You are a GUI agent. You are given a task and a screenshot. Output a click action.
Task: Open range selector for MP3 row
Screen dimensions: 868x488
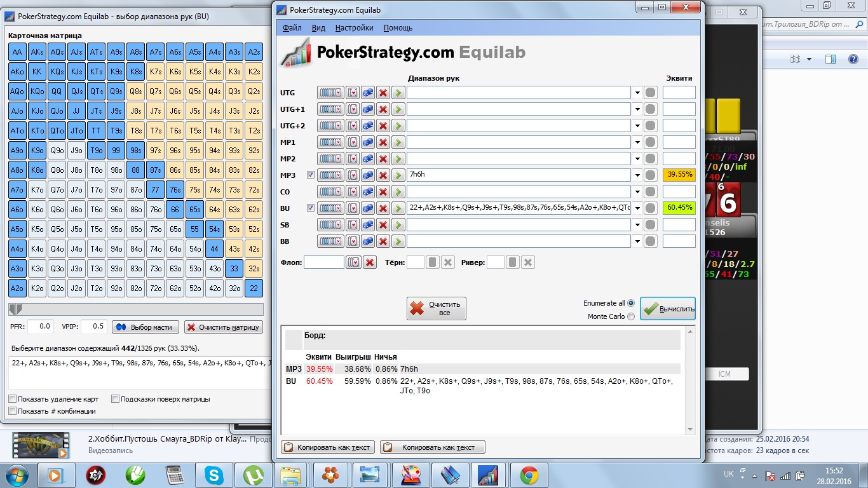pyautogui.click(x=330, y=175)
